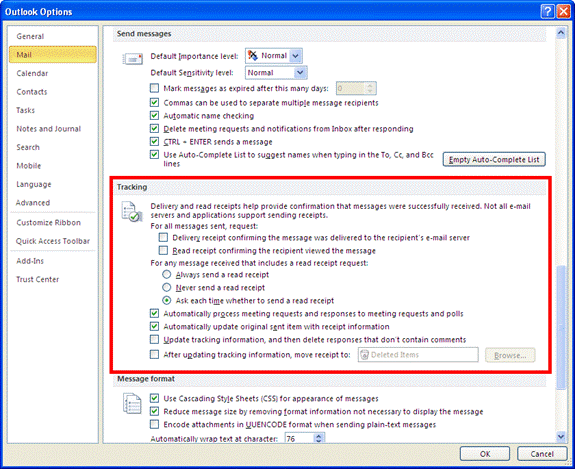This screenshot has height=469, width=575.
Task: Switch to the Trust Center category
Action: coord(37,279)
